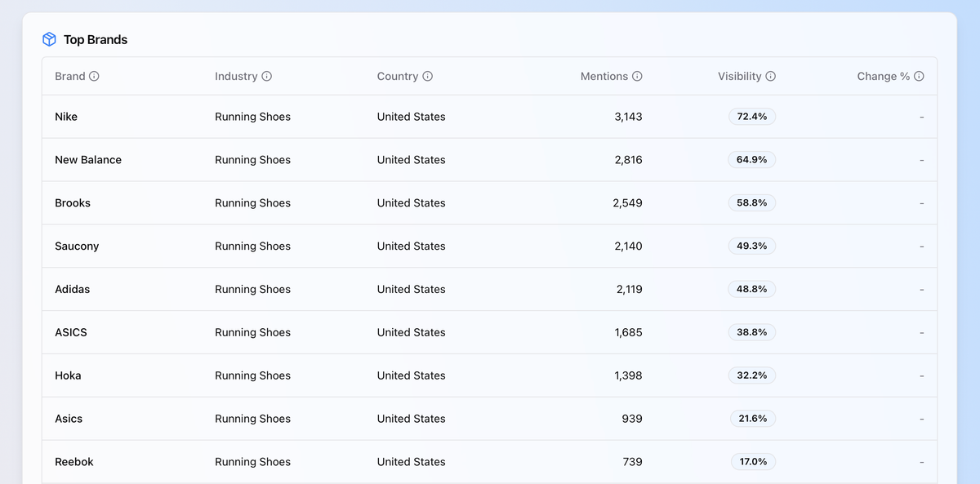980x484 pixels.
Task: Select the Saucony brand row
Action: pos(489,246)
